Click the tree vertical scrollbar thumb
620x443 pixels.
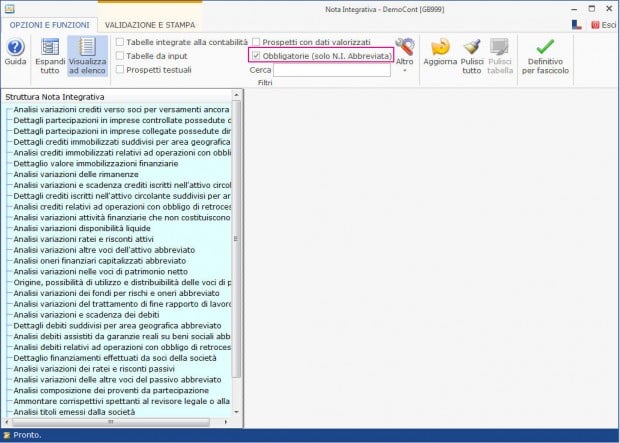click(236, 239)
